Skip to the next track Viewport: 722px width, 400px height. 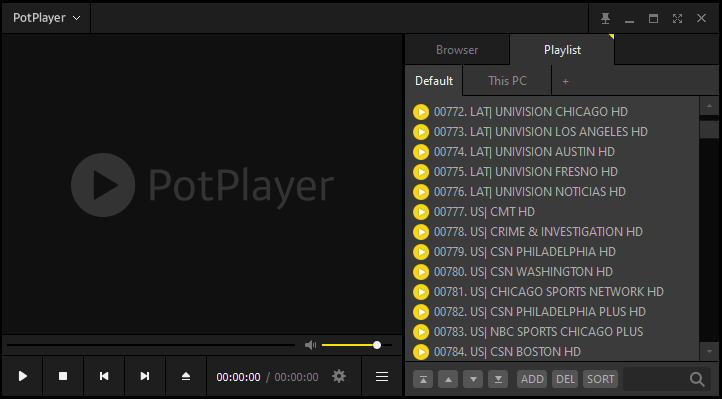click(x=145, y=377)
